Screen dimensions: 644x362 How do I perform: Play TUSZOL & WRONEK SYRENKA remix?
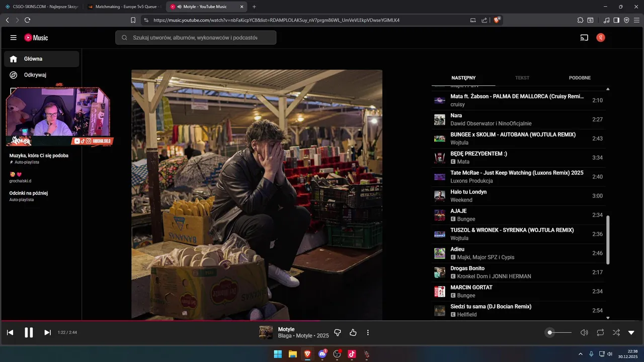pyautogui.click(x=518, y=234)
